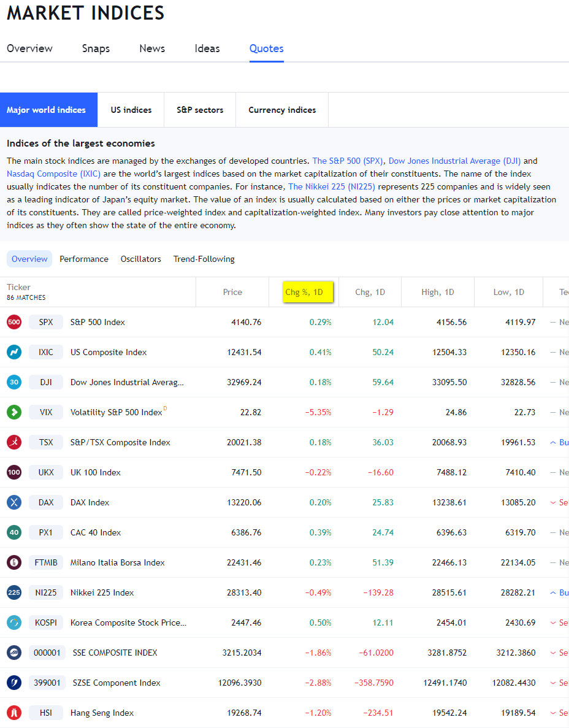Open the TSX ticker badge
Image resolution: width=569 pixels, height=728 pixels.
point(46,442)
